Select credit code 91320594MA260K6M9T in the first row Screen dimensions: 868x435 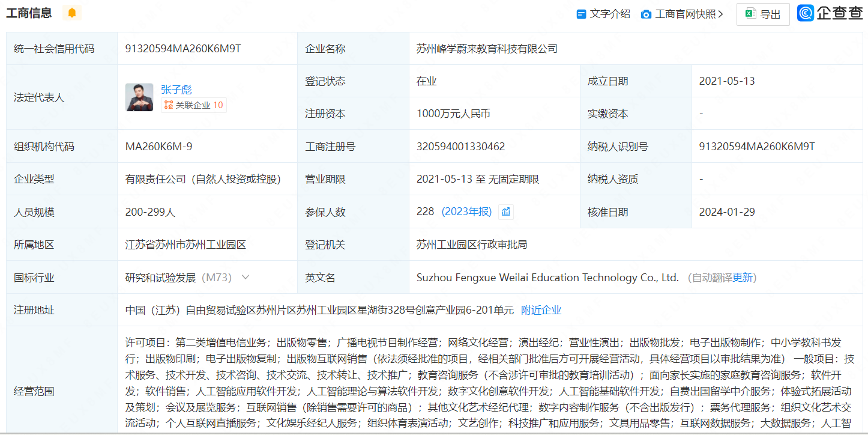click(x=183, y=49)
